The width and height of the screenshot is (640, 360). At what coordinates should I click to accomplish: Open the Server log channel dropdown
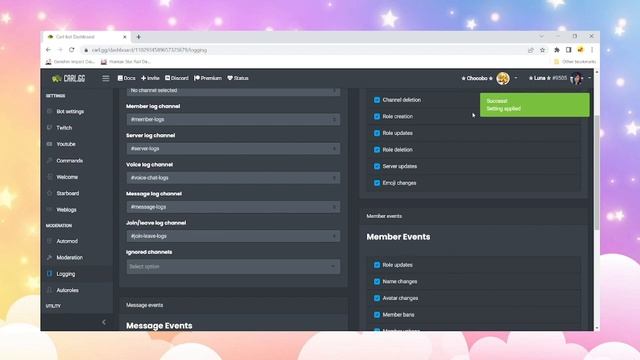(x=233, y=149)
